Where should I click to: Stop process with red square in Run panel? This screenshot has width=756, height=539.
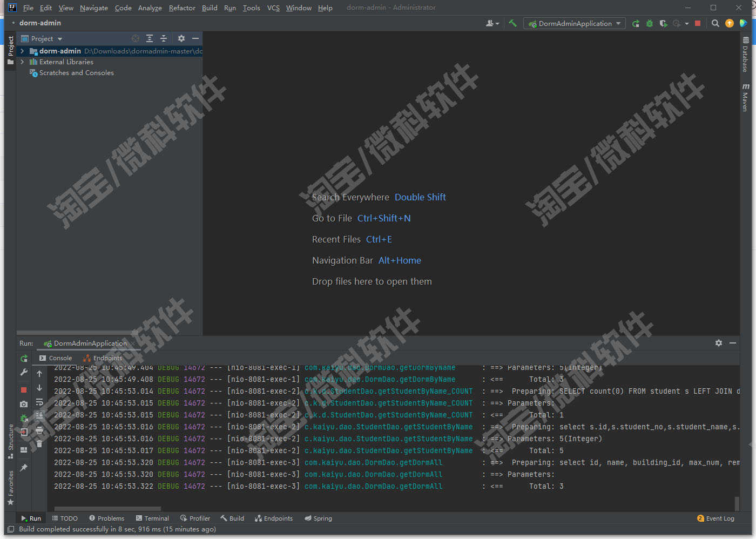[24, 389]
